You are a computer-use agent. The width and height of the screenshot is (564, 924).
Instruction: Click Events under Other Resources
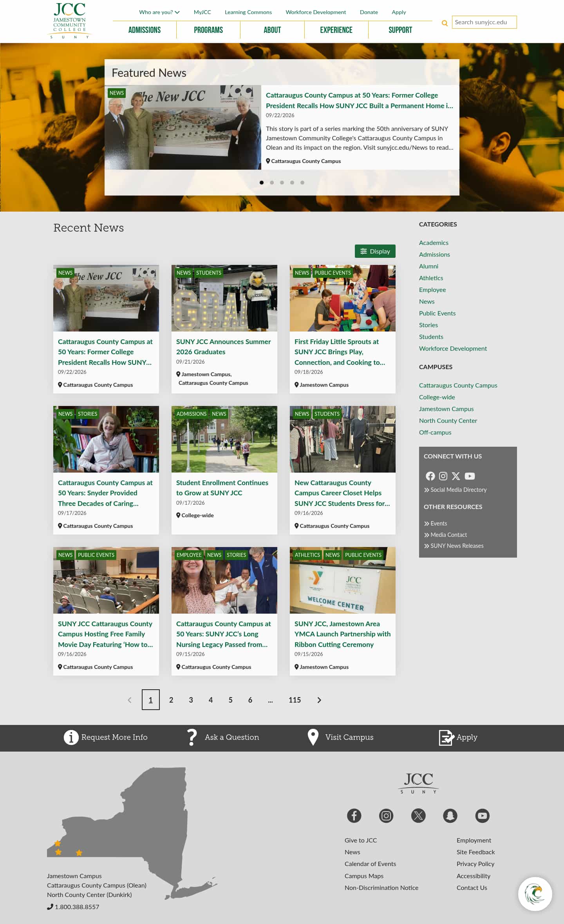coord(436,524)
